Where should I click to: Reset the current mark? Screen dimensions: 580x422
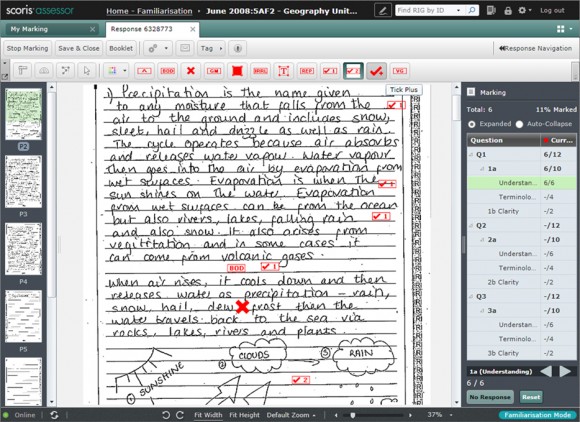(x=531, y=397)
